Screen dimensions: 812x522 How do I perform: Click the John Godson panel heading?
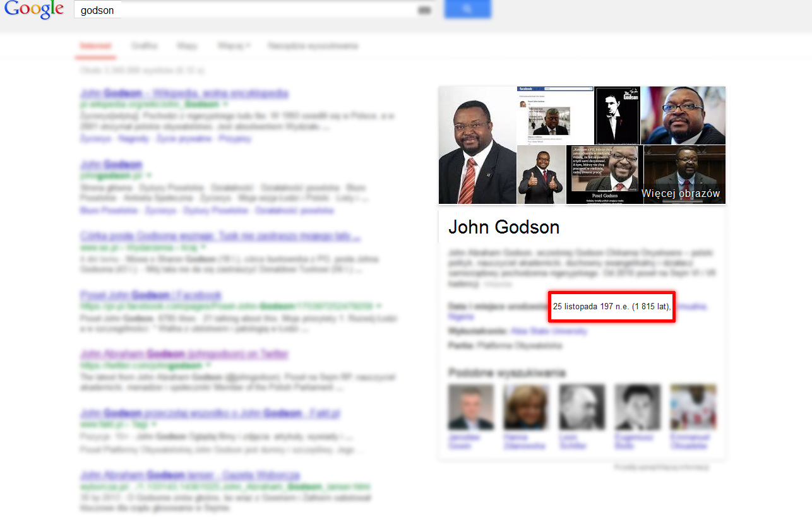504,227
